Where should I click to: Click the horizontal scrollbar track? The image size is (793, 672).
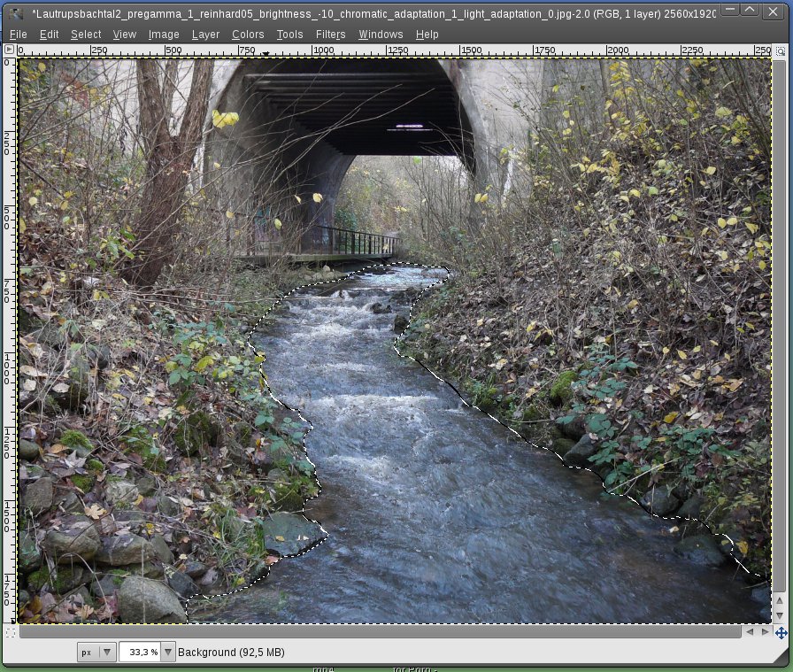(x=379, y=632)
